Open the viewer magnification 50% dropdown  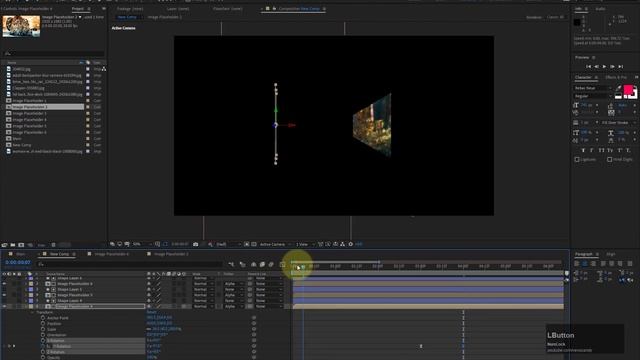(141, 244)
